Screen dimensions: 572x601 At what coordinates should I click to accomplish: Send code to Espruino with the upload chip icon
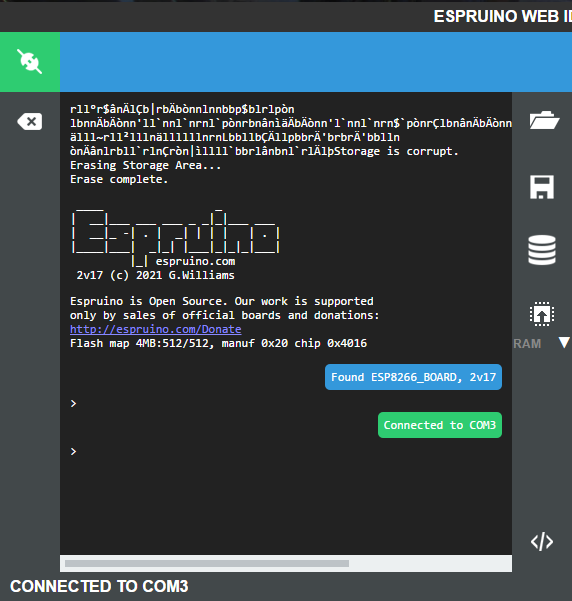542,314
